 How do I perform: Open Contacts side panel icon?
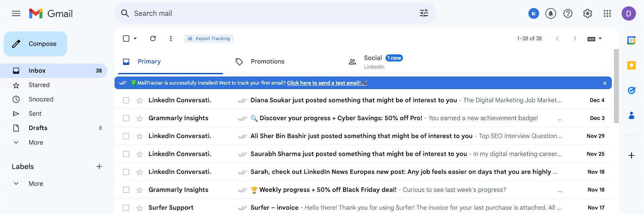pos(632,116)
